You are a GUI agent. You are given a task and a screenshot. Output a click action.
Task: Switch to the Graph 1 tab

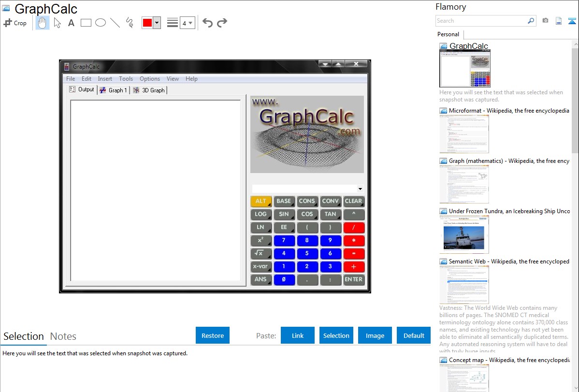click(114, 90)
